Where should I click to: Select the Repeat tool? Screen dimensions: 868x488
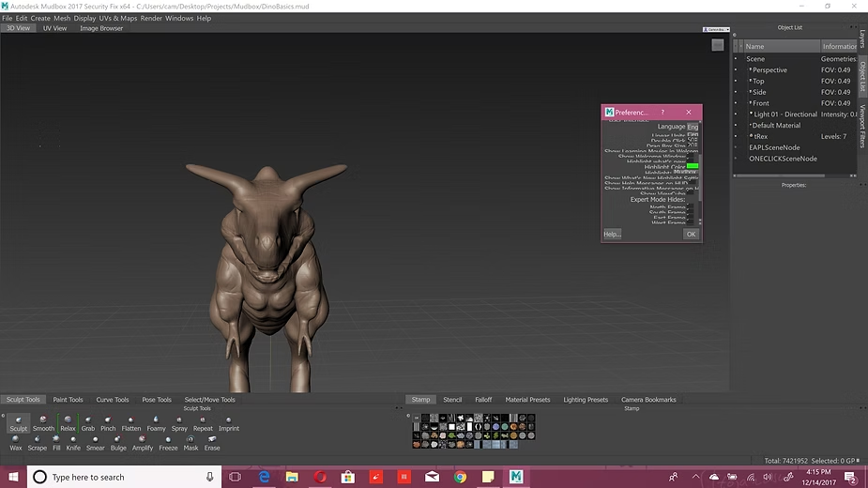203,424
